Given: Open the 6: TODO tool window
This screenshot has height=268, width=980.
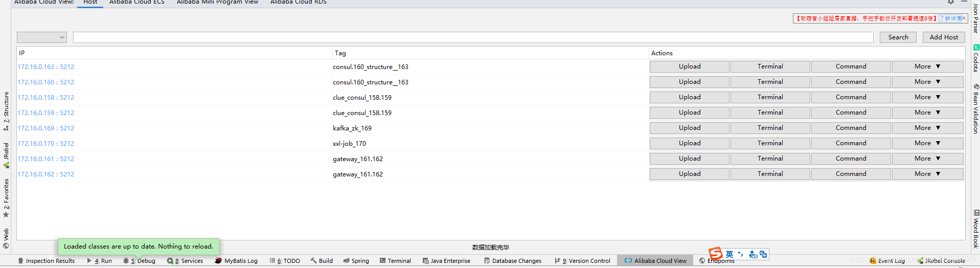Looking at the screenshot, I should [x=285, y=261].
